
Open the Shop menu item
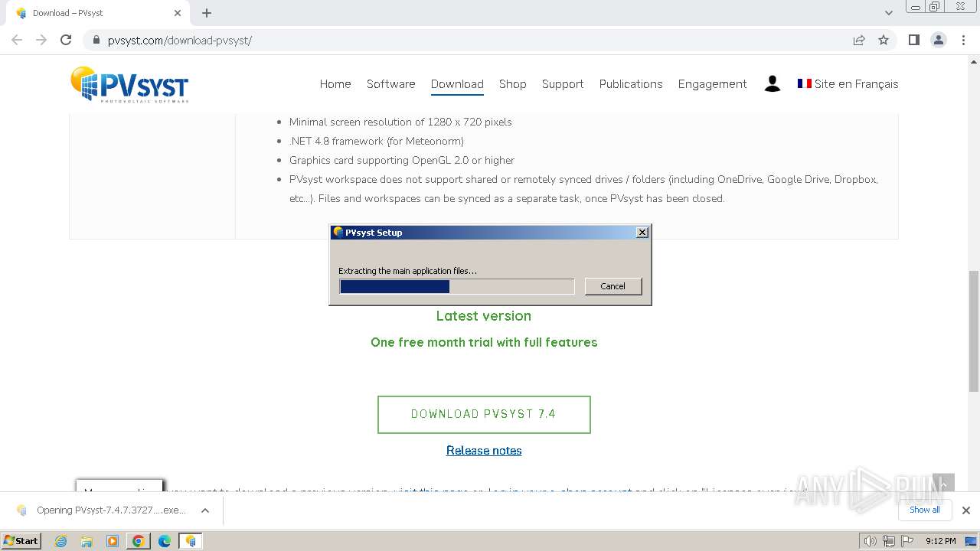pyautogui.click(x=512, y=84)
